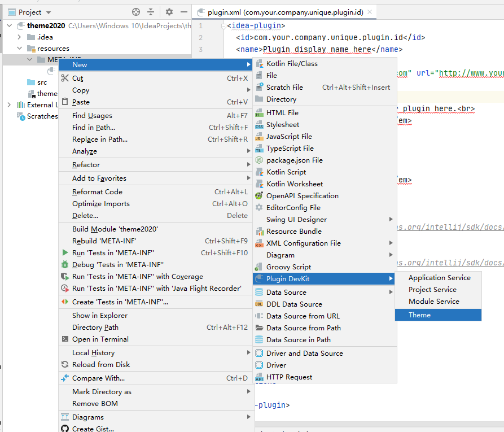Expand the Data Source submenu
The height and width of the screenshot is (432, 504).
pyautogui.click(x=325, y=292)
